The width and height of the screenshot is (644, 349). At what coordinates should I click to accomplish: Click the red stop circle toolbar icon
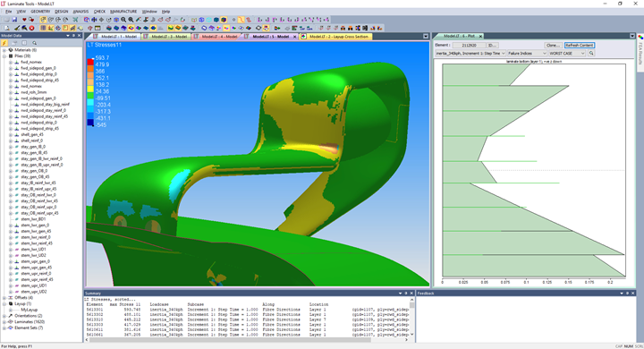click(31, 28)
